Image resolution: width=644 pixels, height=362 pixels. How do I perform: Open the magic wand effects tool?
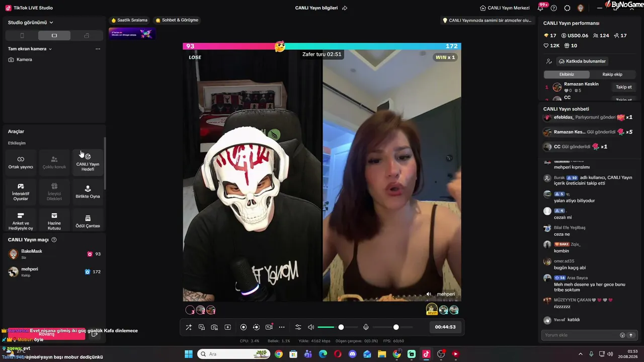pyautogui.click(x=189, y=327)
